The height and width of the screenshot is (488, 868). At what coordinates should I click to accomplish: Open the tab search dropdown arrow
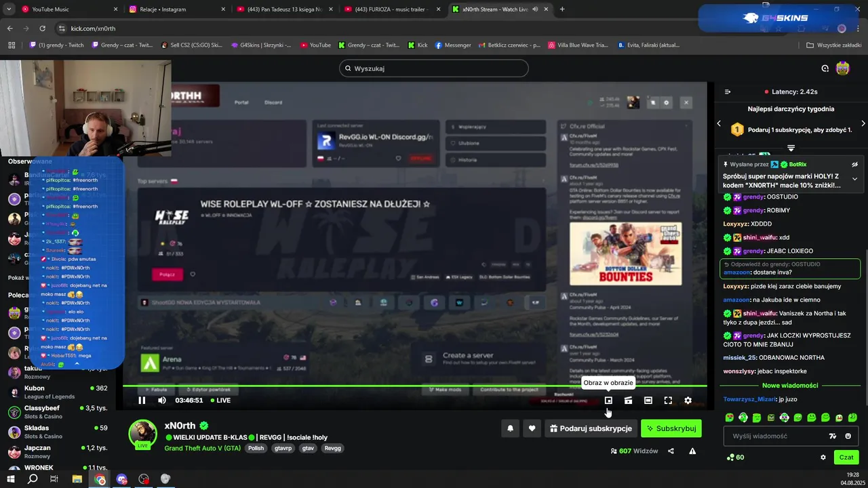pos(9,9)
